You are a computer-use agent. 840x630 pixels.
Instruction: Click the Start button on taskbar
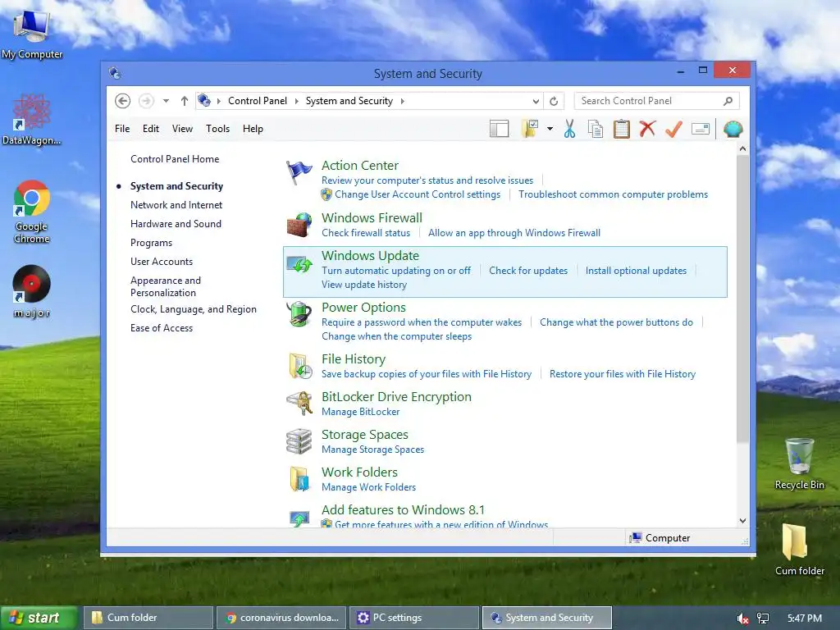39,618
